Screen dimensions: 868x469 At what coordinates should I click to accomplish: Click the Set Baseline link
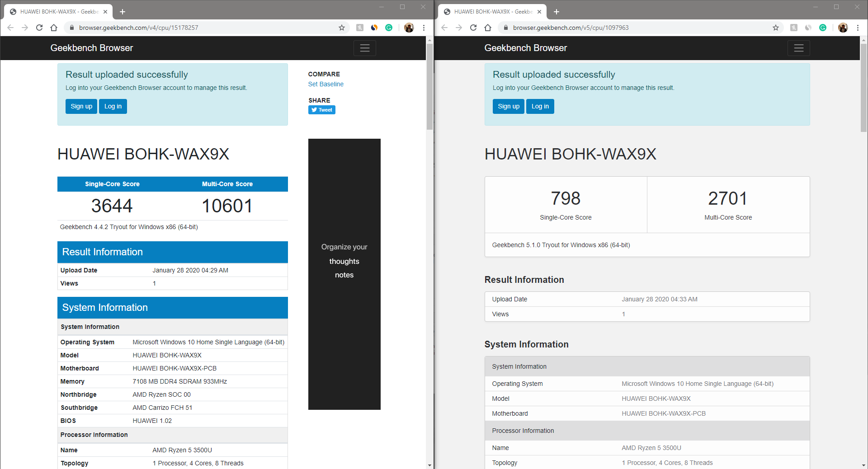[x=326, y=84]
